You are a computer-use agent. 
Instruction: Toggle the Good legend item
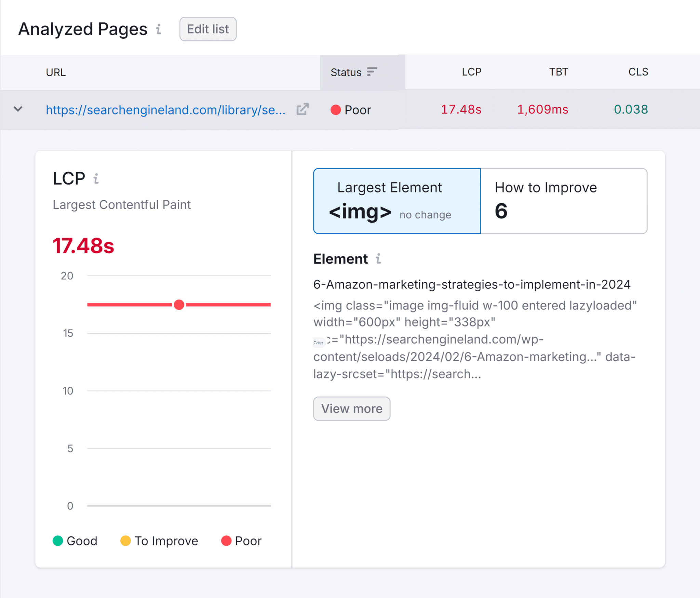[75, 541]
